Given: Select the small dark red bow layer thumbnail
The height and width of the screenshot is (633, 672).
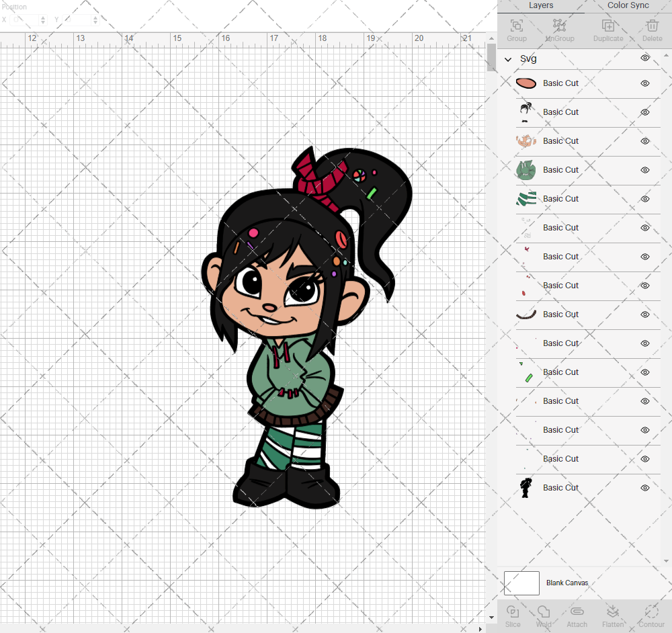Looking at the screenshot, I should (x=526, y=257).
